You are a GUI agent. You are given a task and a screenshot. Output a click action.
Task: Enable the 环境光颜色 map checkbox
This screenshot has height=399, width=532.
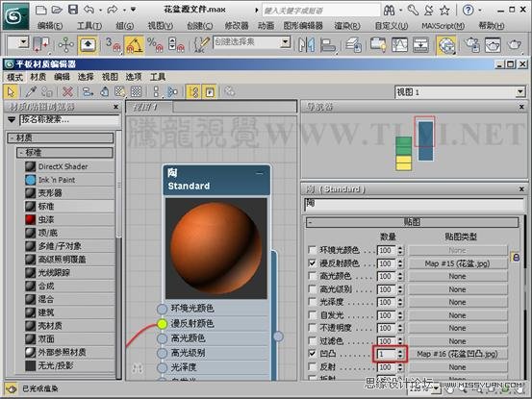click(x=312, y=250)
